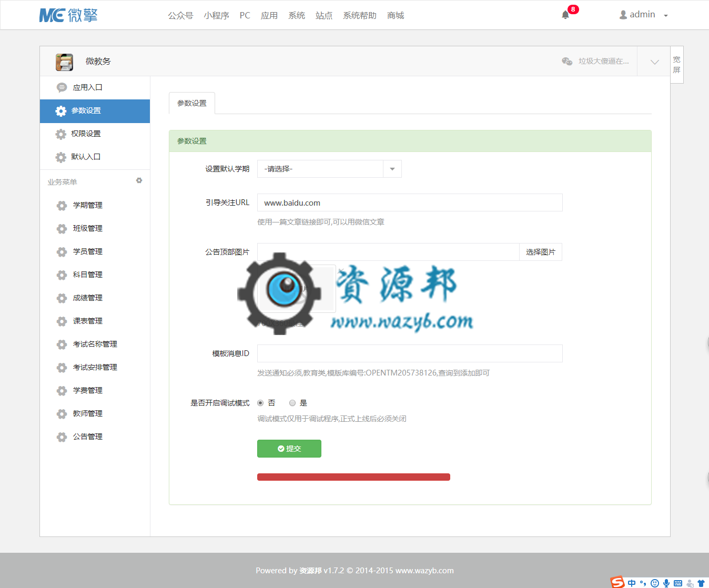The height and width of the screenshot is (588, 709).
Task: Click the 班级管理 gear icon
Action: click(62, 229)
